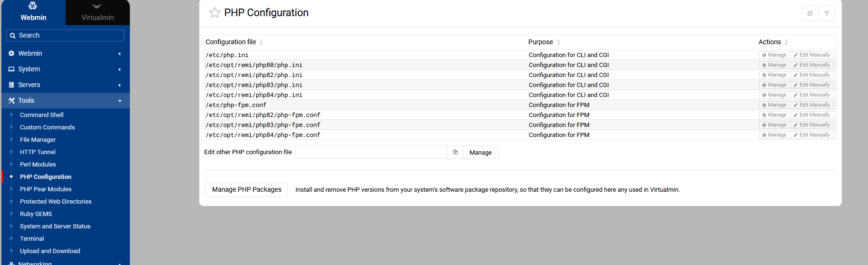Click the Webmin logo tab
868x265 pixels.
click(33, 12)
